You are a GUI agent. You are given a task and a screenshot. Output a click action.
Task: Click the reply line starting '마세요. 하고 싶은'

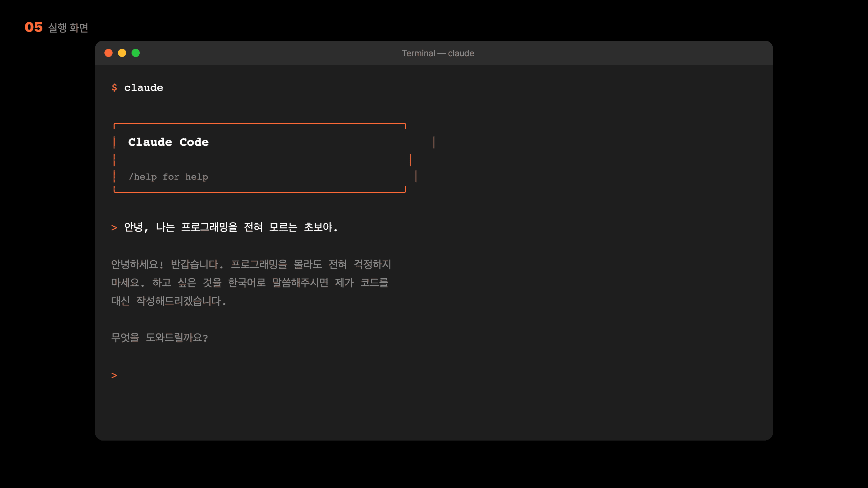pyautogui.click(x=250, y=283)
